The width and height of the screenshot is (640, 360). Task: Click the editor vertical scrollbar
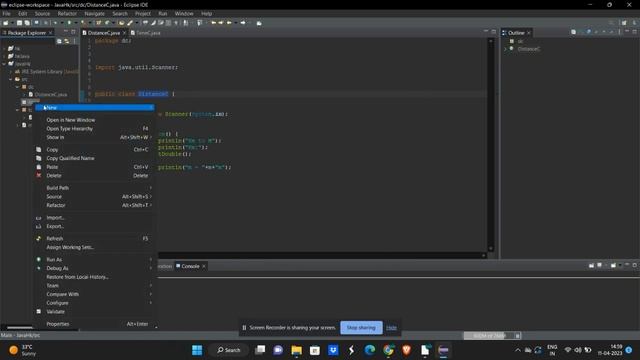[x=491, y=145]
